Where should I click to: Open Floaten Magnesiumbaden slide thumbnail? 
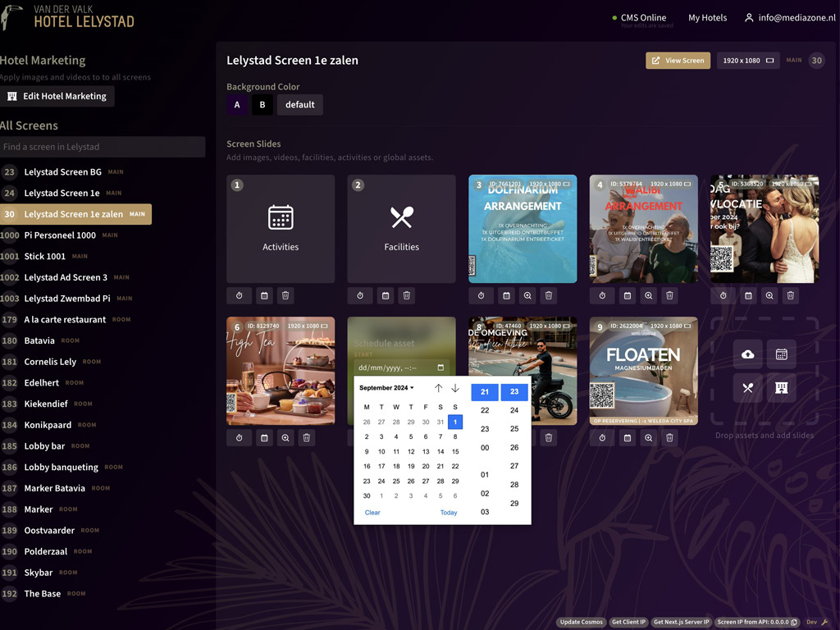pyautogui.click(x=643, y=371)
